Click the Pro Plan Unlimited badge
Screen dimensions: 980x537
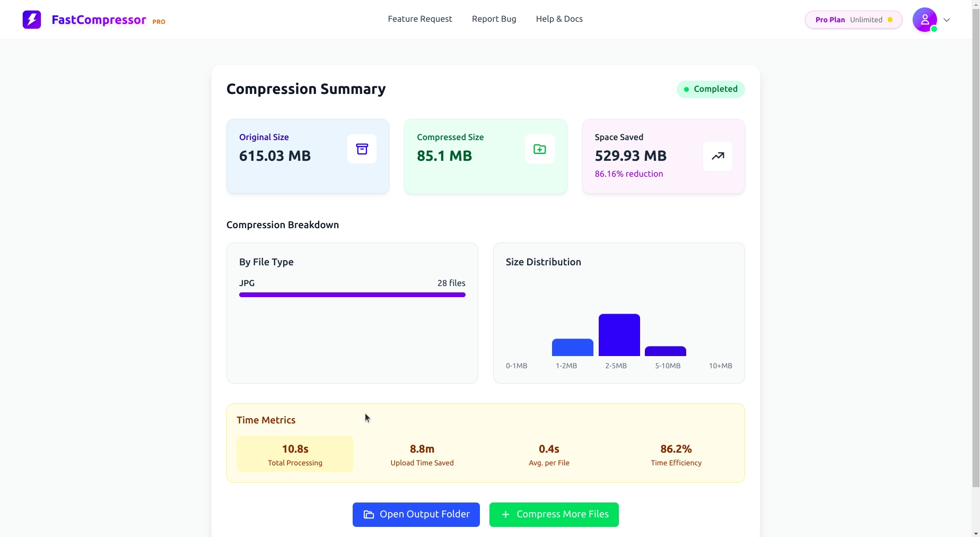854,20
